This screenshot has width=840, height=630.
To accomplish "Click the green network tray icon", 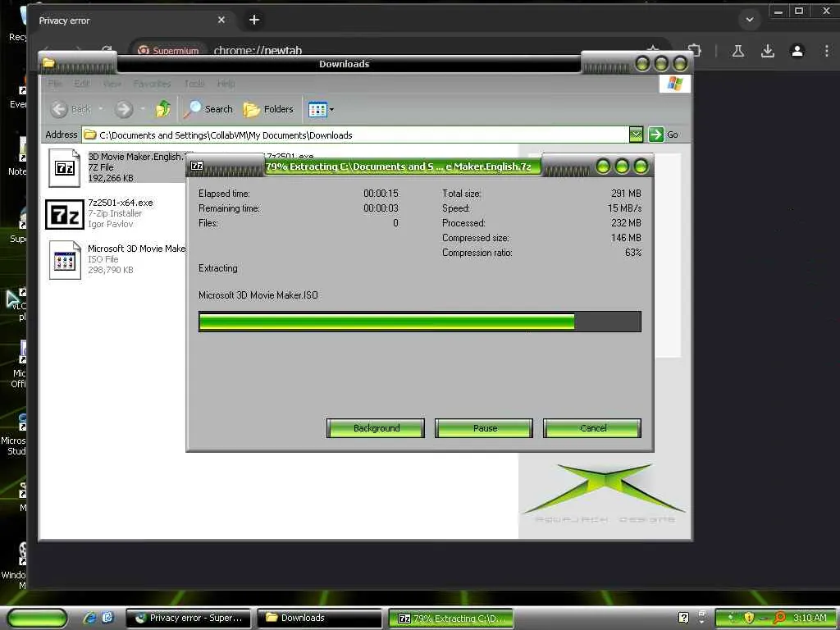I will 731,618.
